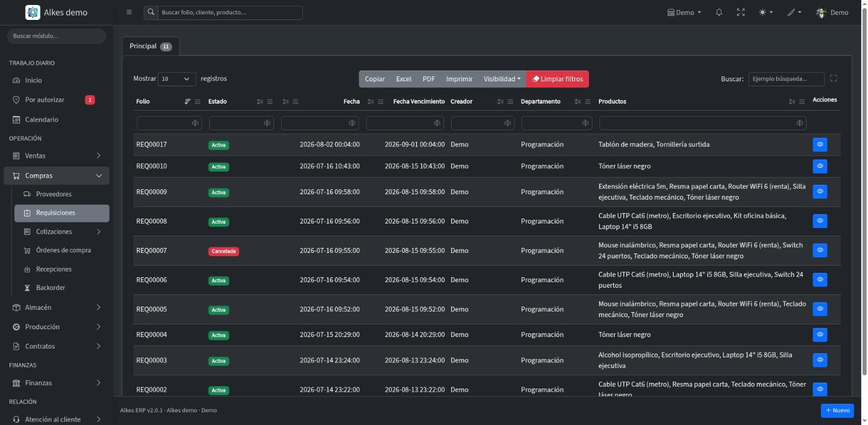View requisition REQ00003 with eye button
This screenshot has width=868, height=425.
pyautogui.click(x=820, y=360)
